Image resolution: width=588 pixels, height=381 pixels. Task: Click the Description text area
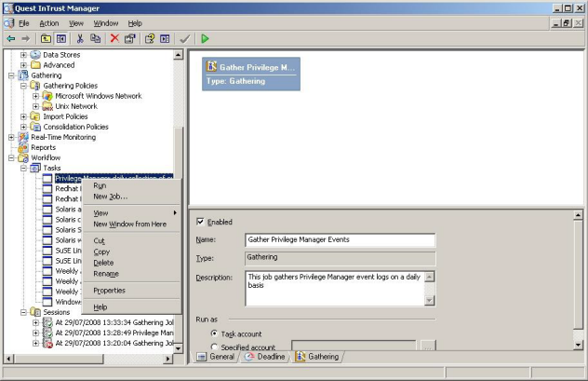[335, 288]
